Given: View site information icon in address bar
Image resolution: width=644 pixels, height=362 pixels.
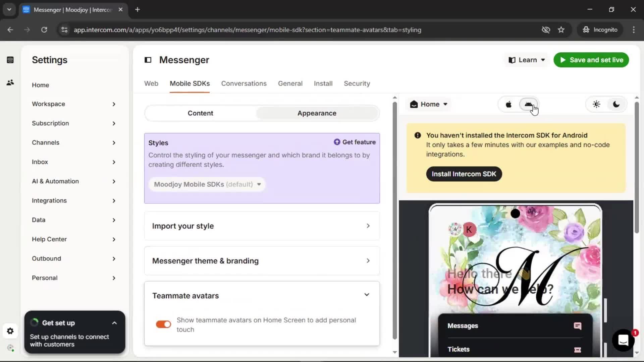Looking at the screenshot, I should pyautogui.click(x=64, y=30).
